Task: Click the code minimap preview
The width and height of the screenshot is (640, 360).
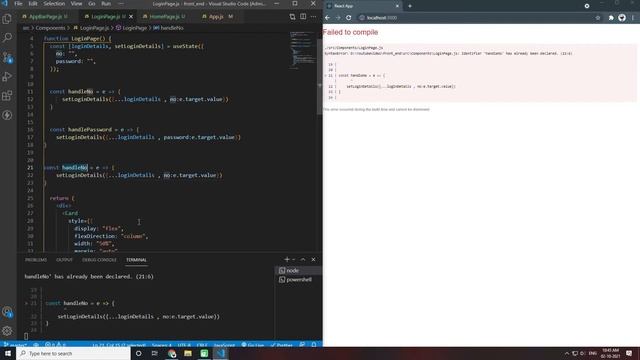Action: tap(302, 51)
